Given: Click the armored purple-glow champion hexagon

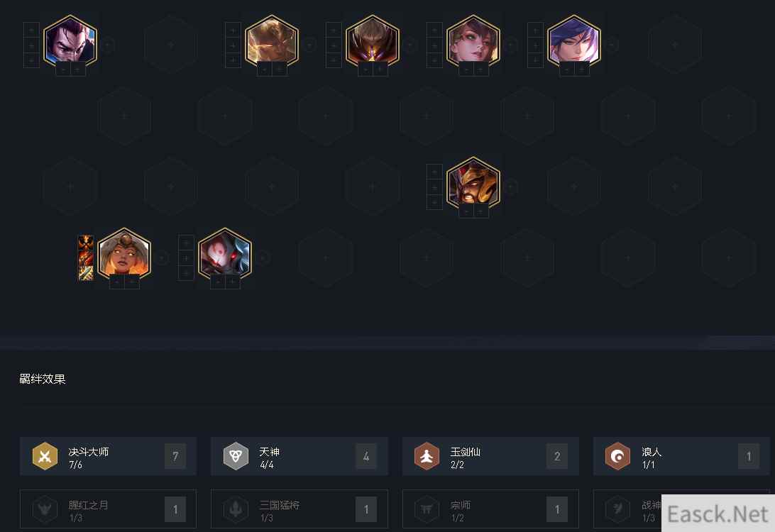Looking at the screenshot, I should [x=372, y=41].
